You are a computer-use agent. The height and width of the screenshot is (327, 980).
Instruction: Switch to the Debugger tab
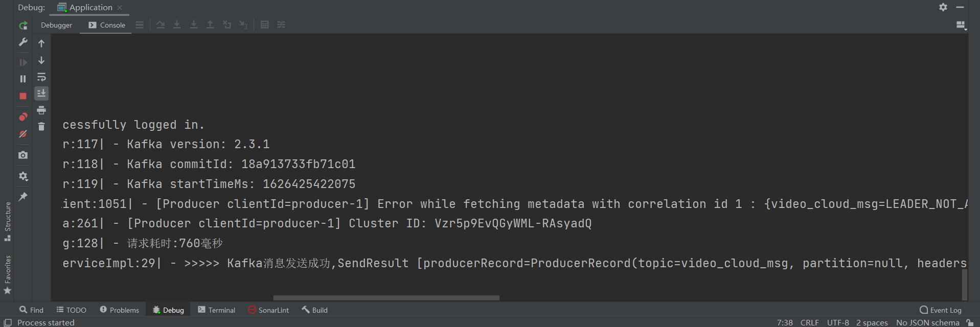coord(56,25)
